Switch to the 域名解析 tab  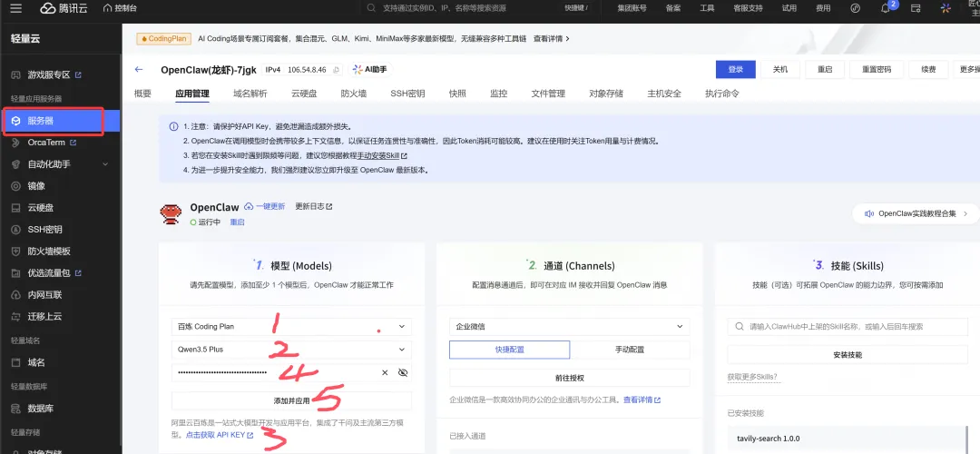click(x=250, y=94)
